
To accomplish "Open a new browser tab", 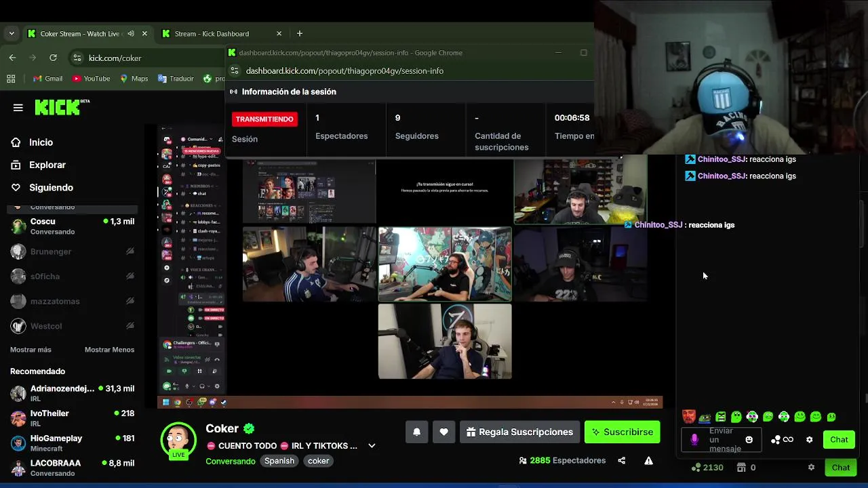I will (x=300, y=33).
